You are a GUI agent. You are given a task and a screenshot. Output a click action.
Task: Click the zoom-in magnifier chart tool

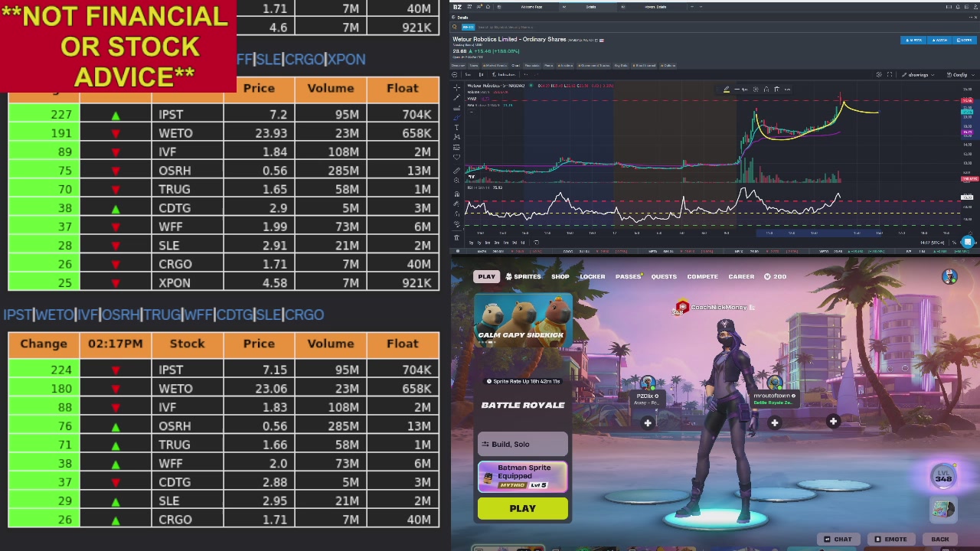click(457, 179)
